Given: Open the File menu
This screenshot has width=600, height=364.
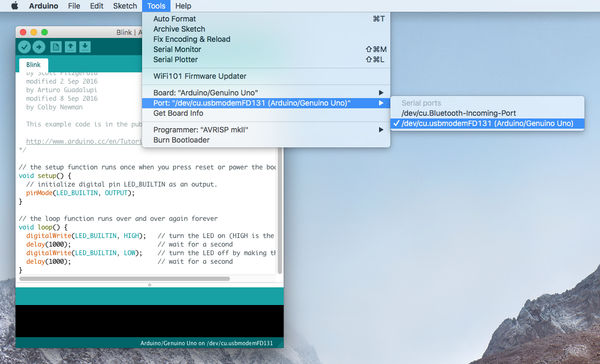Looking at the screenshot, I should click(x=74, y=6).
